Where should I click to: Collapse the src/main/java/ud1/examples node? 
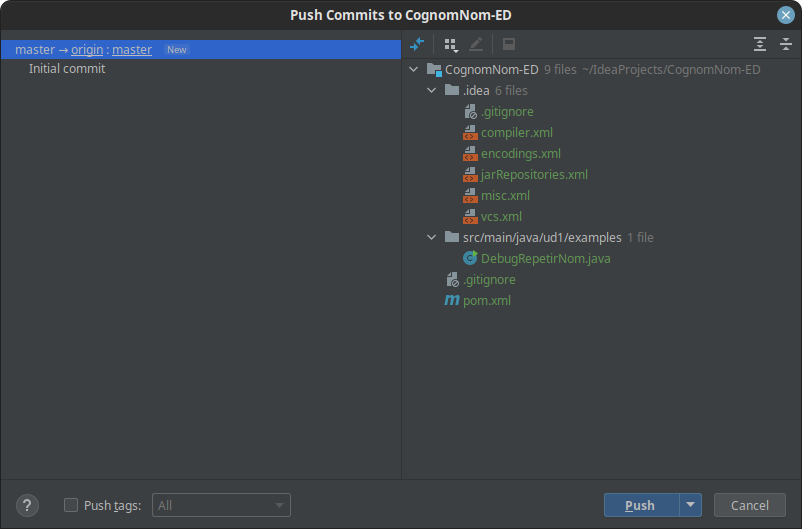coord(432,237)
